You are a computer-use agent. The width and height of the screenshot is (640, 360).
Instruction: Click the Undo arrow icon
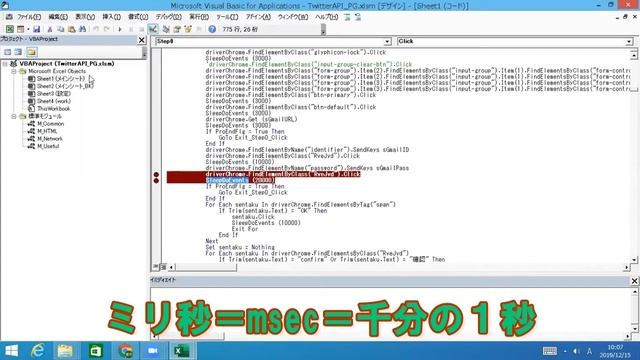point(96,29)
